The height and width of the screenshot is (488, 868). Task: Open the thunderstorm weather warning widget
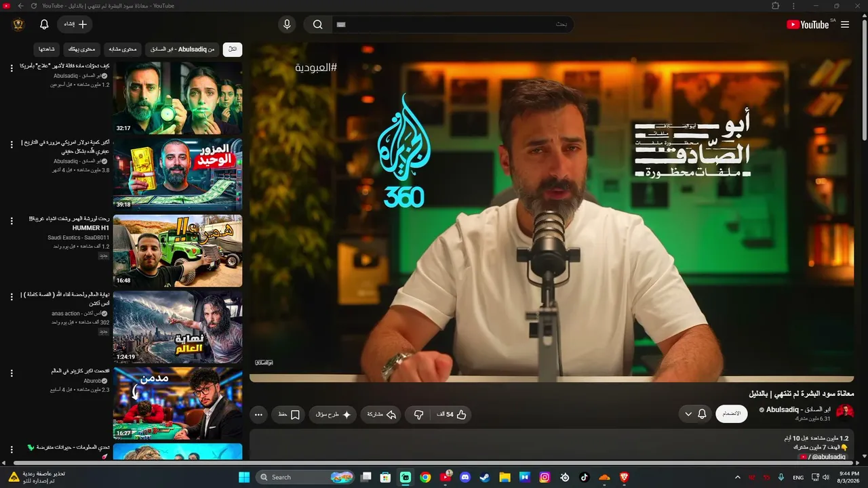tap(37, 477)
